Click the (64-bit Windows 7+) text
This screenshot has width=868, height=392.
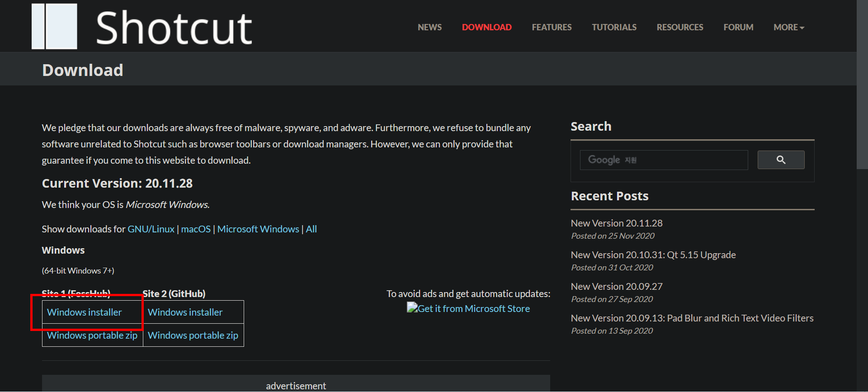[78, 271]
